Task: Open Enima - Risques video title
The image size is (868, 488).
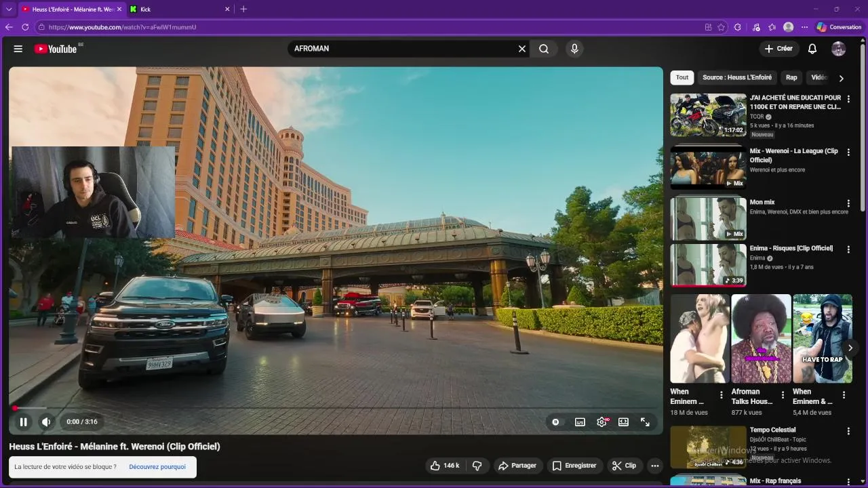Action: (x=791, y=249)
